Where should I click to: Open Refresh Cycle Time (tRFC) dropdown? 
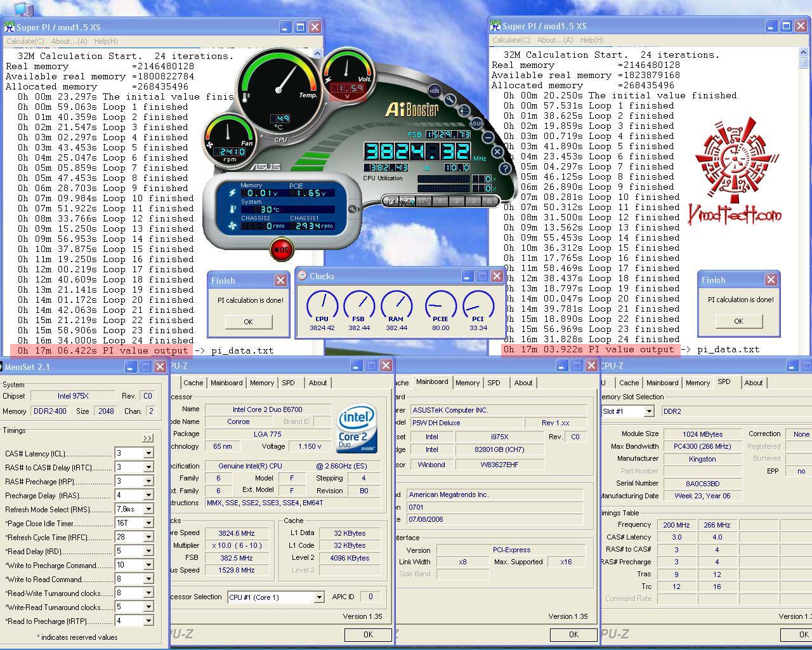click(148, 537)
